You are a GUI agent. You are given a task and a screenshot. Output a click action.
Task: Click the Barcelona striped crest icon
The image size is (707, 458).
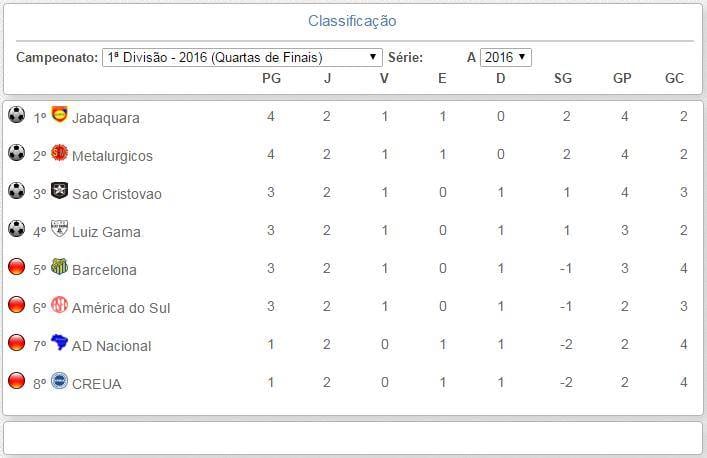click(59, 267)
